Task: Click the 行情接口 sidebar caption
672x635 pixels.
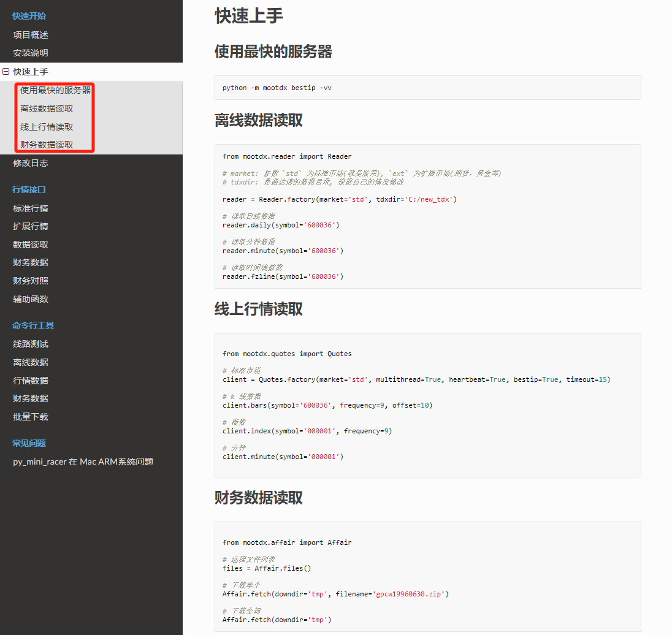Action: pyautogui.click(x=29, y=189)
